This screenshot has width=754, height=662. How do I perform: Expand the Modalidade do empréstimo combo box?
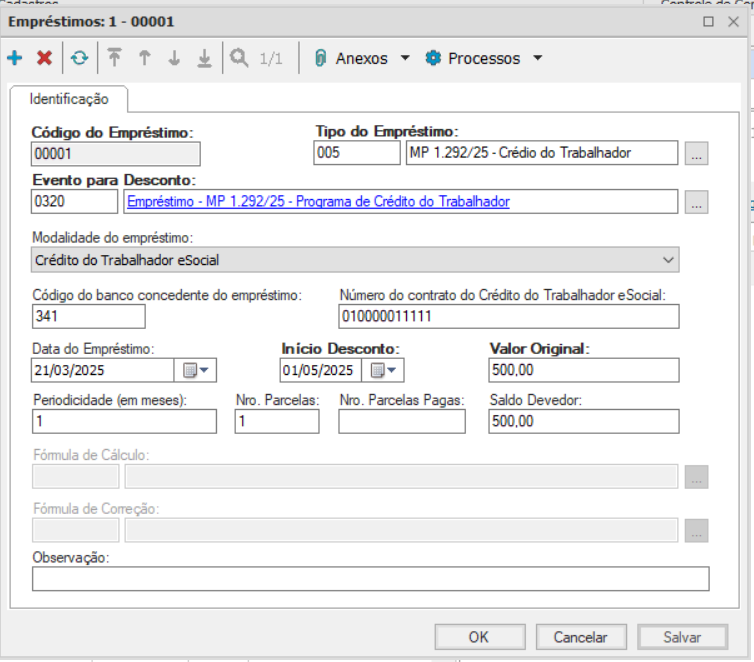(668, 260)
